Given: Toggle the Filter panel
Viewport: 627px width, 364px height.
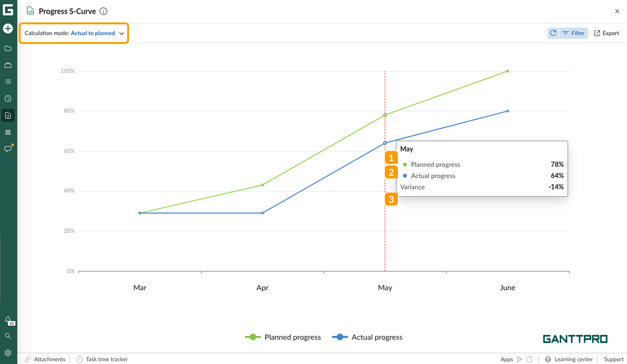Looking at the screenshot, I should 573,33.
